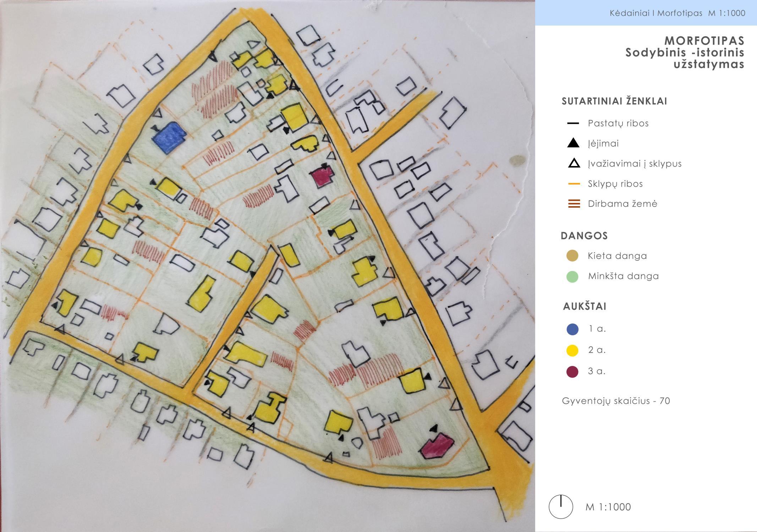Click the outlined triangle Įvažiavimai legend icon
This screenshot has width=757, height=532.
click(x=574, y=164)
